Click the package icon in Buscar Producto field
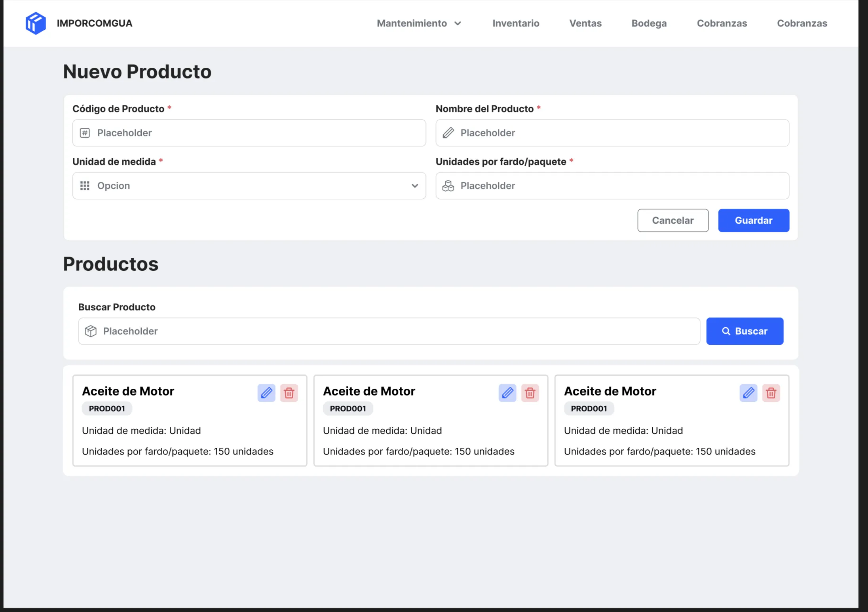This screenshot has width=868, height=612. [91, 331]
